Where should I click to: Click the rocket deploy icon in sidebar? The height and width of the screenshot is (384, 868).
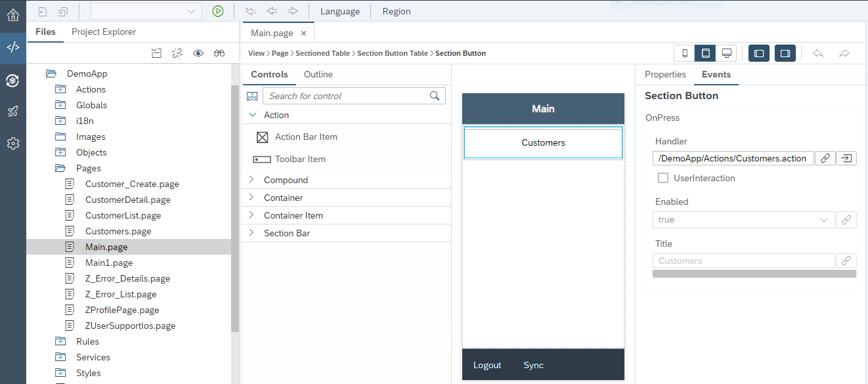tap(12, 112)
